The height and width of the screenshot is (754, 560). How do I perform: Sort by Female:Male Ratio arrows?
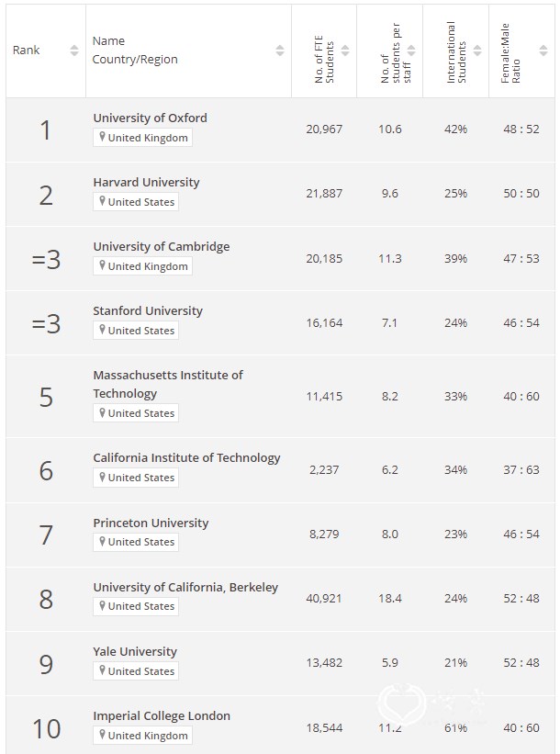coord(543,50)
